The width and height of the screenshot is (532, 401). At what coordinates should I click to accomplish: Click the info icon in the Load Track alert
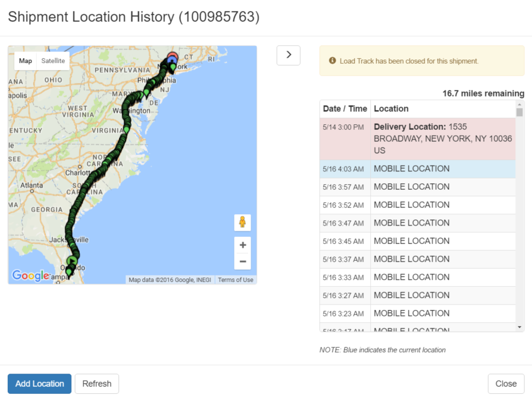tap(333, 60)
